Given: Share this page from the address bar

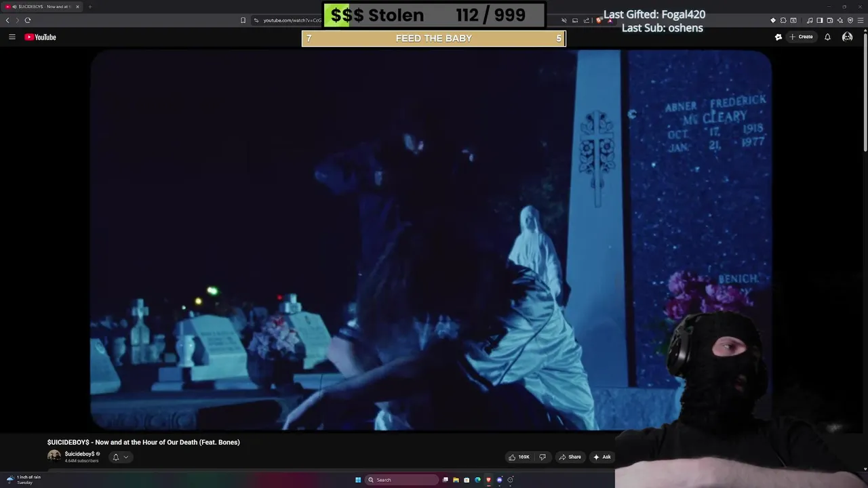Looking at the screenshot, I should tap(587, 20).
